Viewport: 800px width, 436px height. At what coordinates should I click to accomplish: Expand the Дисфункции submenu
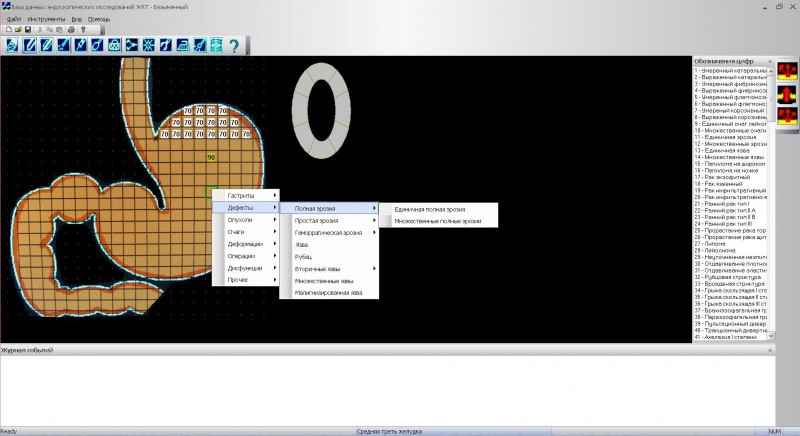245,268
